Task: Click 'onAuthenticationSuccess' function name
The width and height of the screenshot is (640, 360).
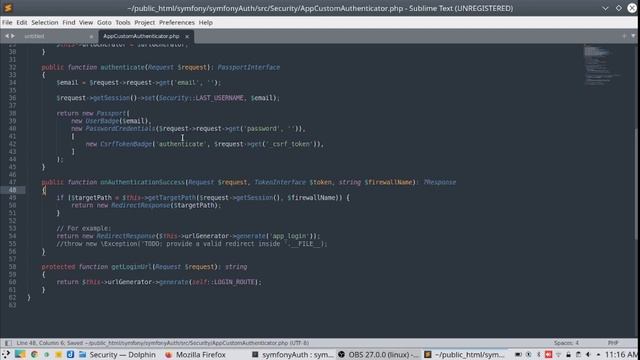Action: tap(142, 182)
